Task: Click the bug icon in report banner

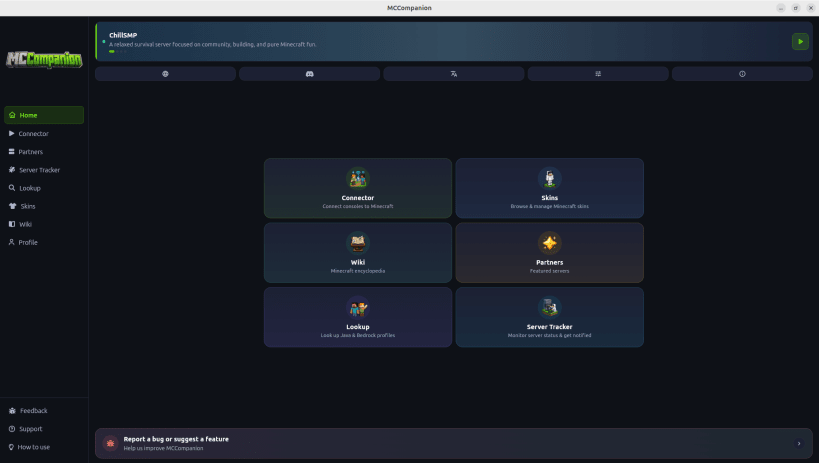Action: [x=110, y=443]
